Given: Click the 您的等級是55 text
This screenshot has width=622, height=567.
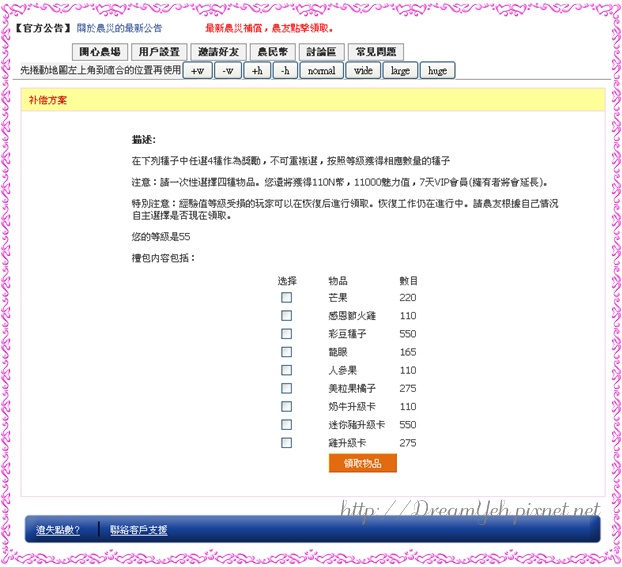Looking at the screenshot, I should [x=161, y=237].
